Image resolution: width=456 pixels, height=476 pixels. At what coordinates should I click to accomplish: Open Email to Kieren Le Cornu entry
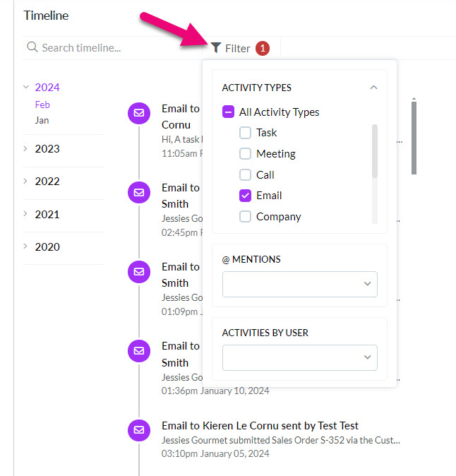pyautogui.click(x=260, y=426)
